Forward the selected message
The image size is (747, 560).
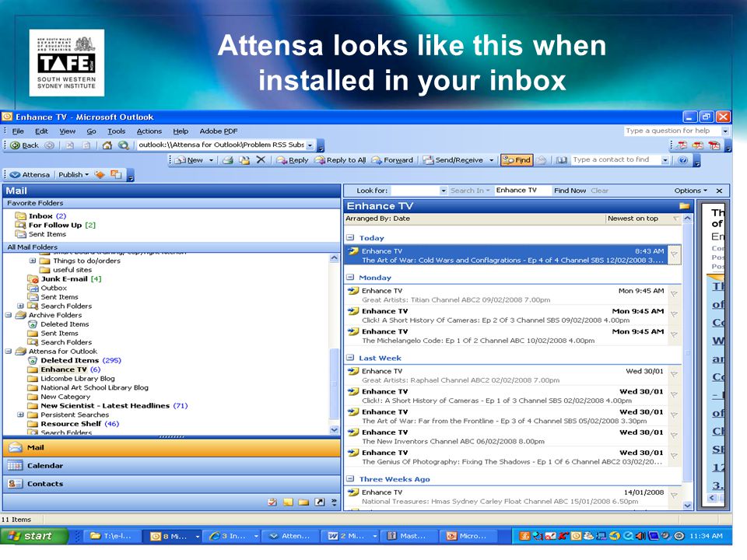(x=392, y=160)
